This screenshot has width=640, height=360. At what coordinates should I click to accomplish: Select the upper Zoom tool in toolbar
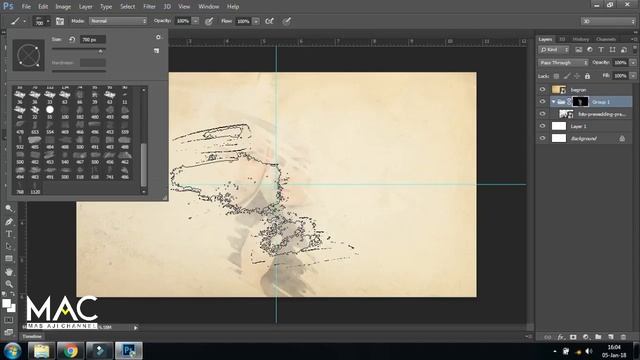[x=9, y=209]
